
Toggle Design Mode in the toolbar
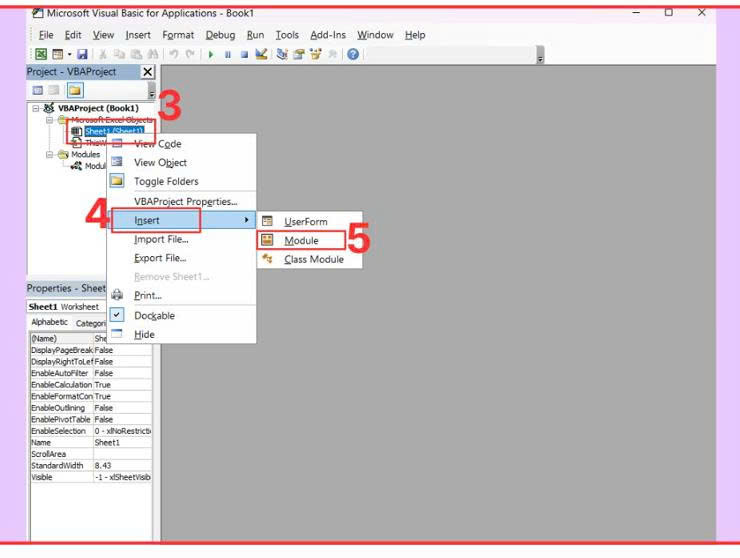pos(260,54)
